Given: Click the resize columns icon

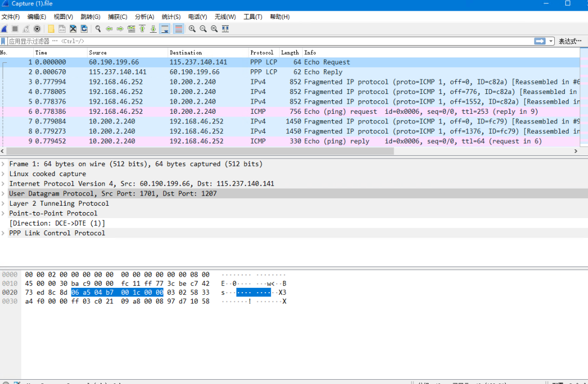Looking at the screenshot, I should pos(226,29).
